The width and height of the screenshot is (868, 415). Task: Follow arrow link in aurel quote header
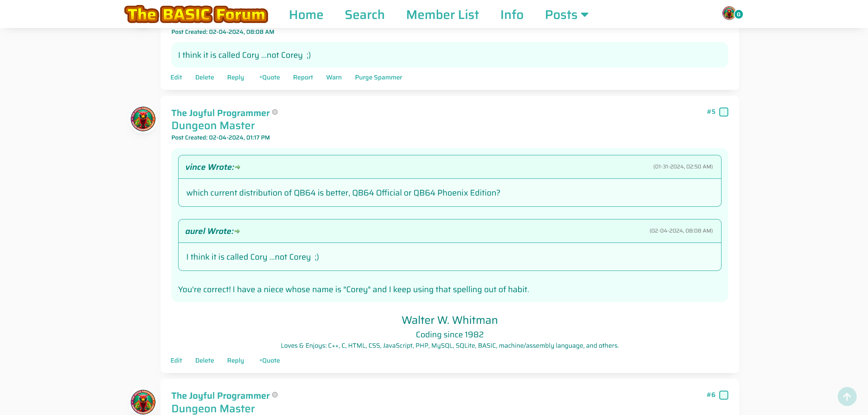[x=237, y=232]
